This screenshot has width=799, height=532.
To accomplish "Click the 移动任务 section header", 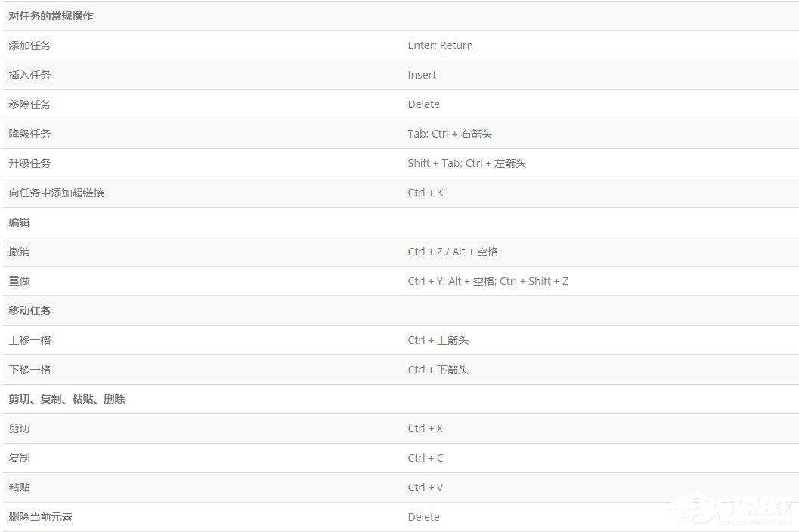I will (30, 311).
